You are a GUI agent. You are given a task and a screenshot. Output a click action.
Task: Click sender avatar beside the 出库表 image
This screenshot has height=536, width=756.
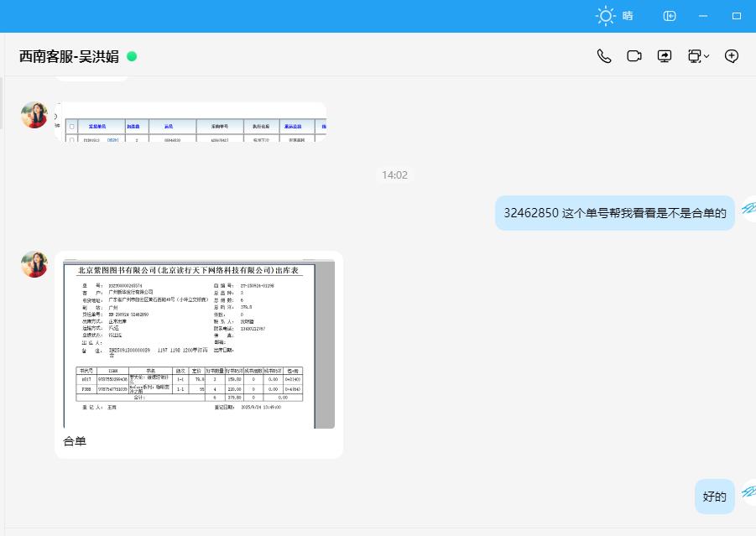pyautogui.click(x=34, y=264)
